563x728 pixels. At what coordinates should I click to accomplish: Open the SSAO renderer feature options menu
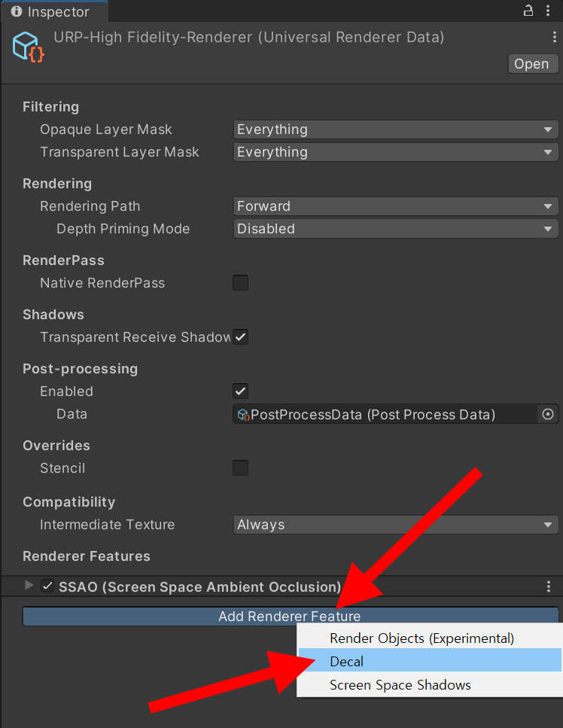(549, 586)
